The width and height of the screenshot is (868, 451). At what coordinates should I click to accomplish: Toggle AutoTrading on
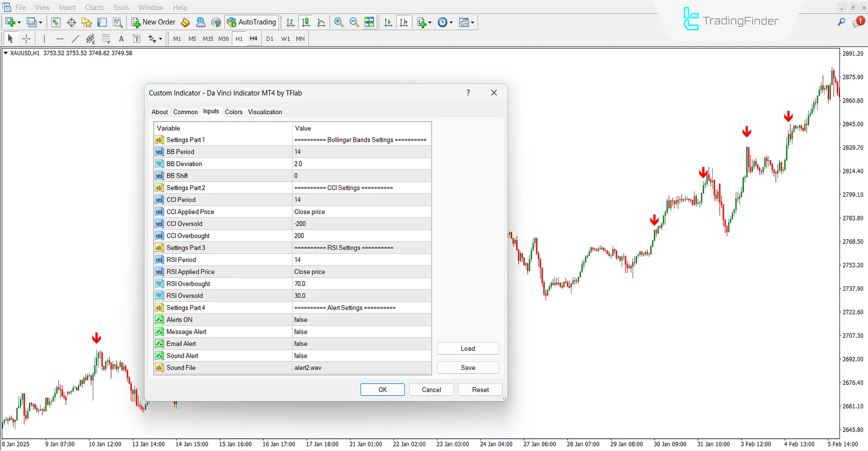point(251,22)
